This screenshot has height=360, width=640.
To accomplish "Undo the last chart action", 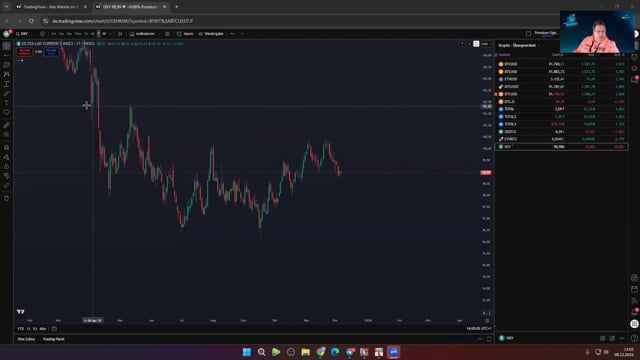I will pos(232,34).
